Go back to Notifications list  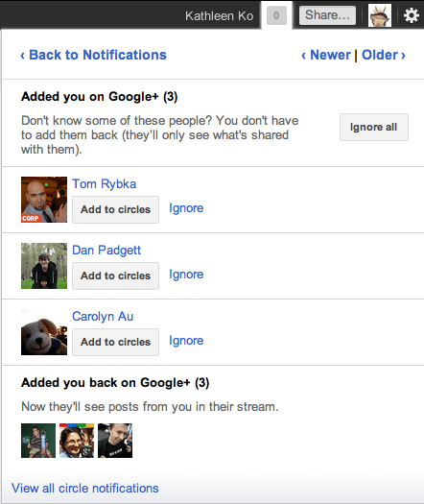(x=93, y=55)
